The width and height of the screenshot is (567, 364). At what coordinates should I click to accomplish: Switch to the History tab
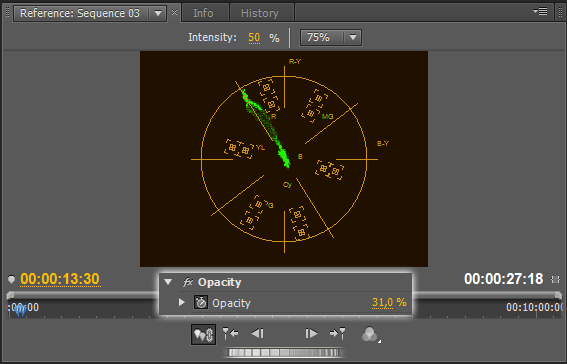click(x=261, y=13)
